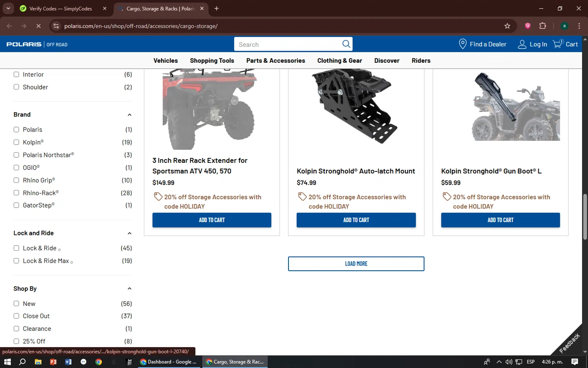
Task: Launch Word from taskbar
Action: tap(68, 362)
